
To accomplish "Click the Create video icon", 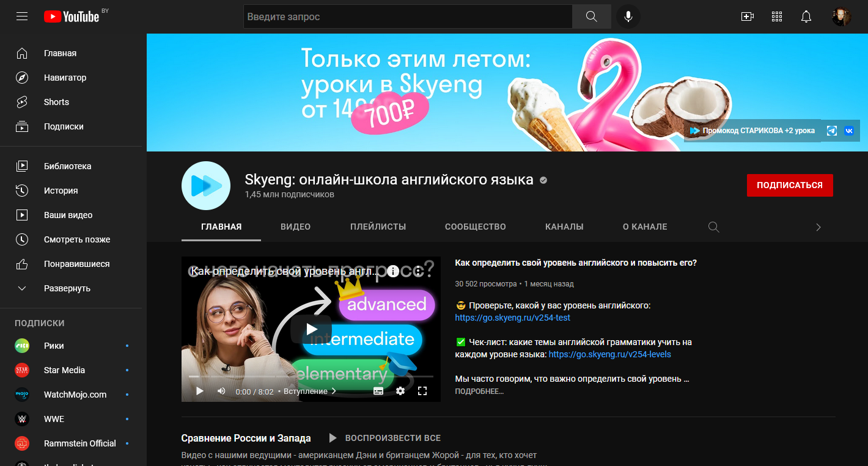I will [747, 16].
